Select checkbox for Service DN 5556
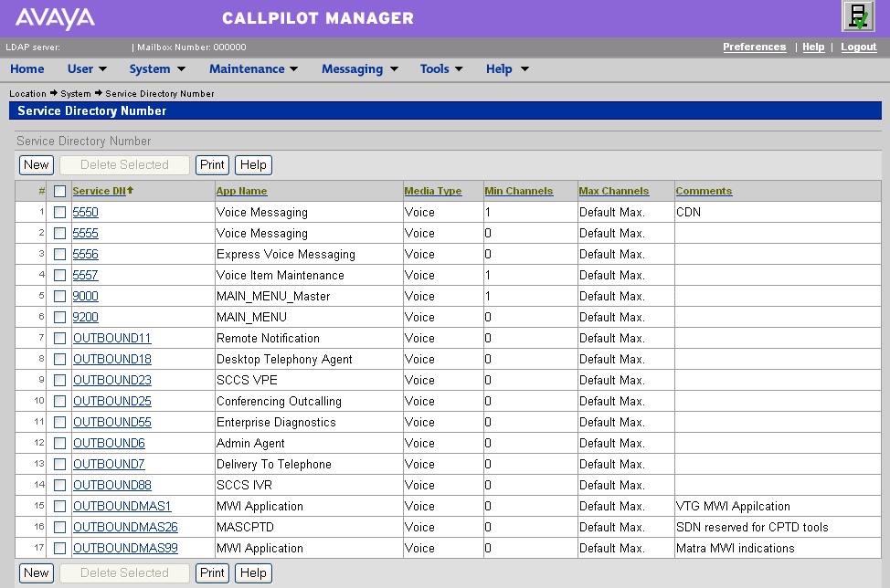 pos(59,255)
